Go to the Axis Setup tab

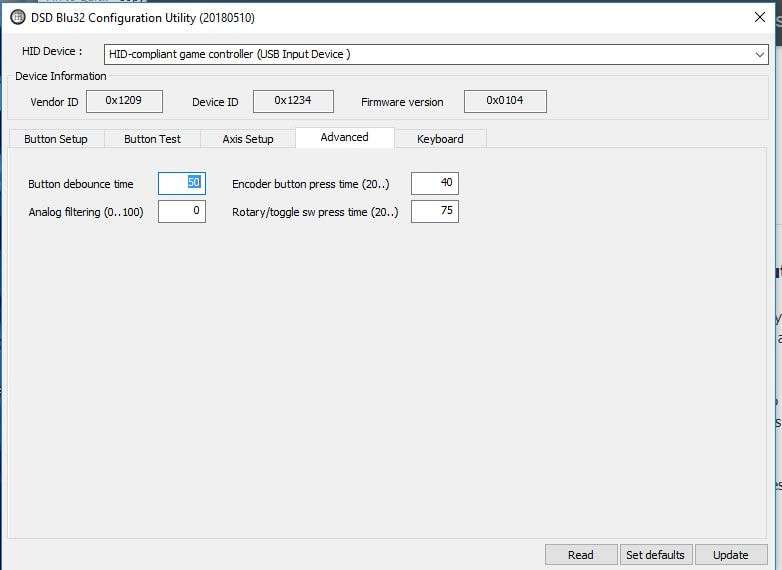(x=248, y=139)
